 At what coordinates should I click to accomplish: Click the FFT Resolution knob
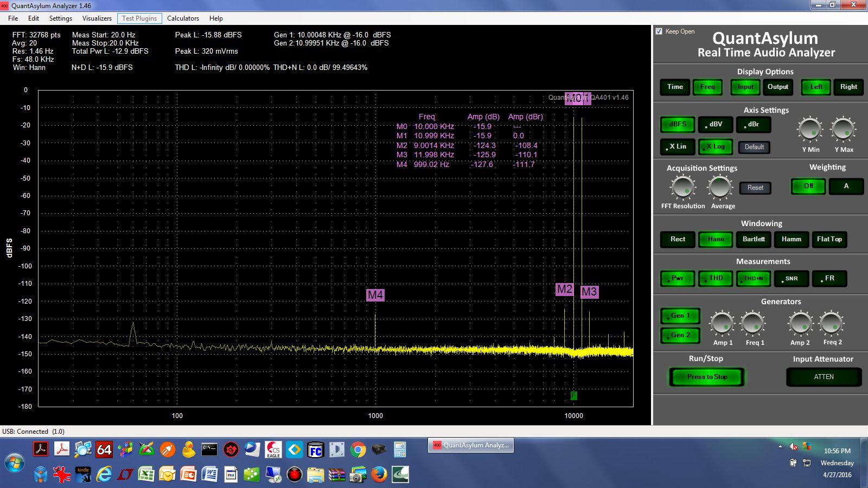[683, 188]
